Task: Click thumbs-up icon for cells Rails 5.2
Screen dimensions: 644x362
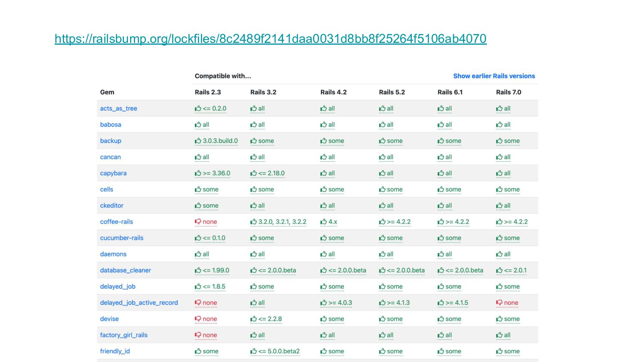Action: tap(382, 189)
